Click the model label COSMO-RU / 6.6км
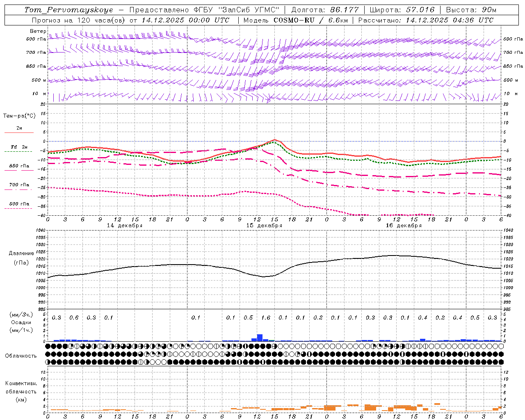Image resolution: width=525 pixels, height=420 pixels. 310,20
